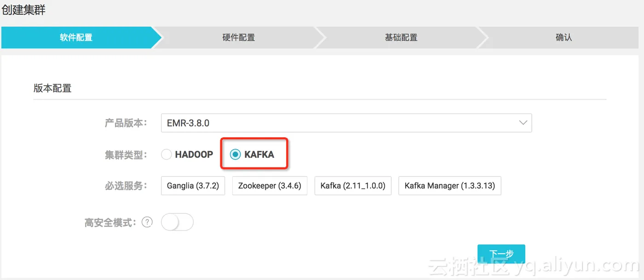Click the Kafka (2.11_1.0.0) service box
This screenshot has width=644, height=280.
pos(353,186)
